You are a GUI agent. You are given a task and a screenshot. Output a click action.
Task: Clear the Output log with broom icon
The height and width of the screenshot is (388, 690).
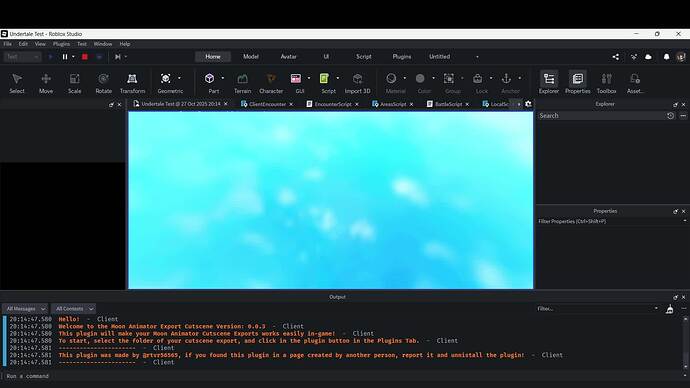[x=669, y=309]
